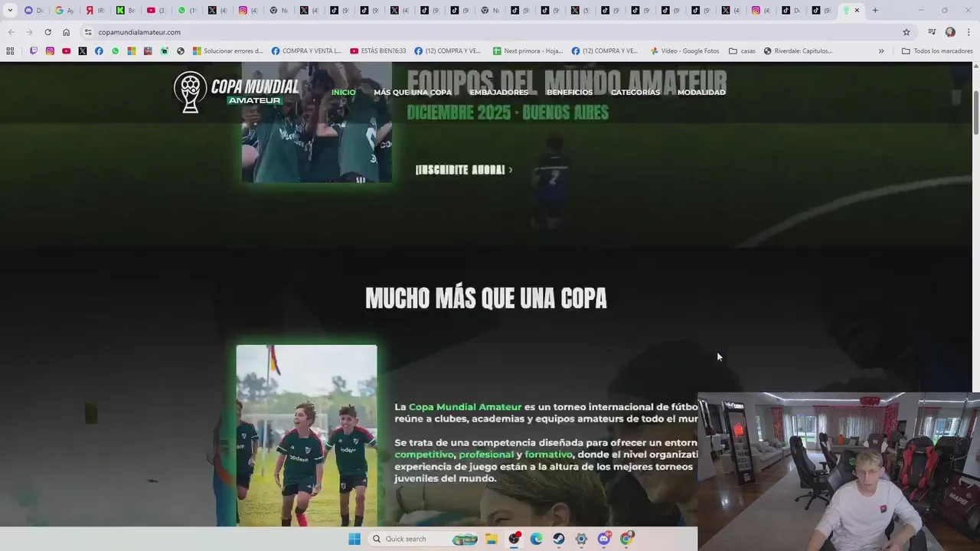980x551 pixels.
Task: Open Discord from the taskbar
Action: (x=604, y=539)
